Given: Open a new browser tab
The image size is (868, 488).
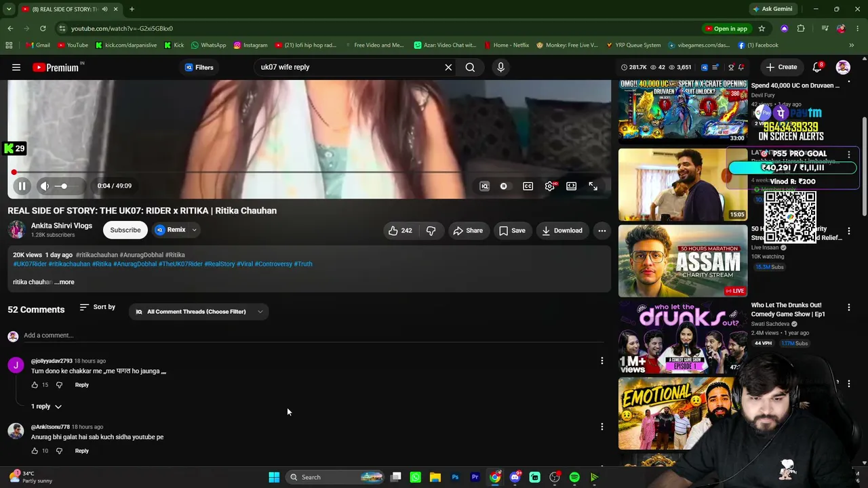Looking at the screenshot, I should (132, 9).
